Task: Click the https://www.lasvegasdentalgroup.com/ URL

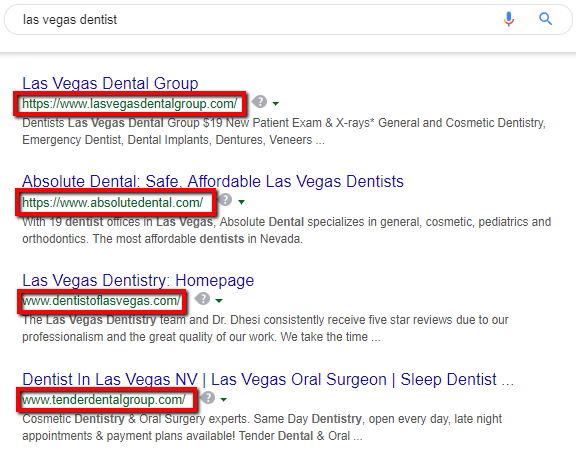Action: pyautogui.click(x=130, y=104)
